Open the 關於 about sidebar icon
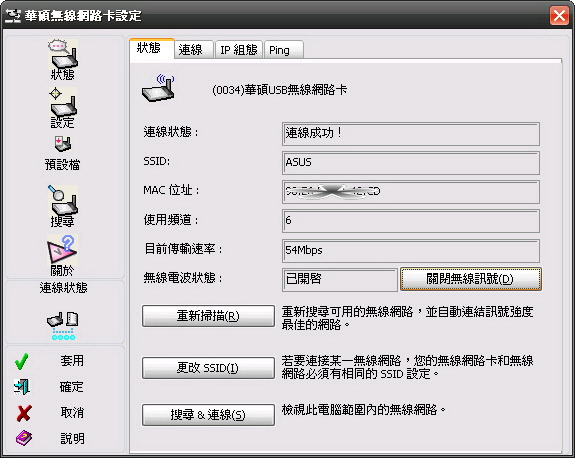This screenshot has width=575, height=458. [62, 256]
